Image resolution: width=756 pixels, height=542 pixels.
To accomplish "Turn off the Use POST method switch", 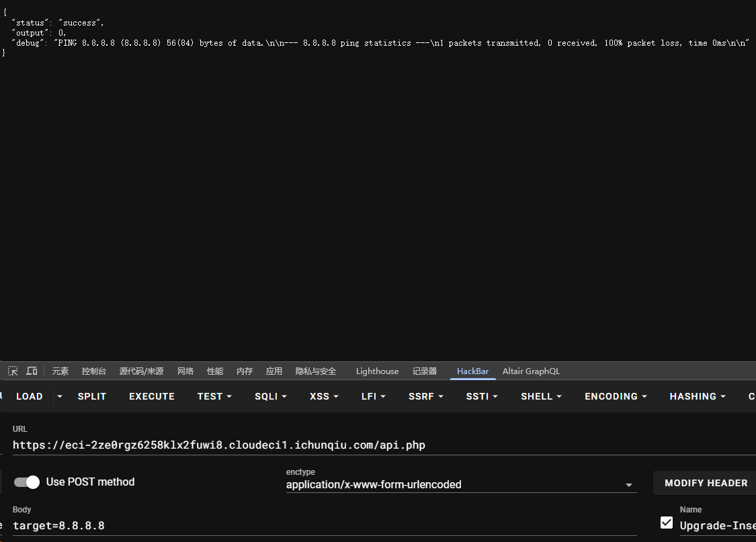I will click(27, 482).
